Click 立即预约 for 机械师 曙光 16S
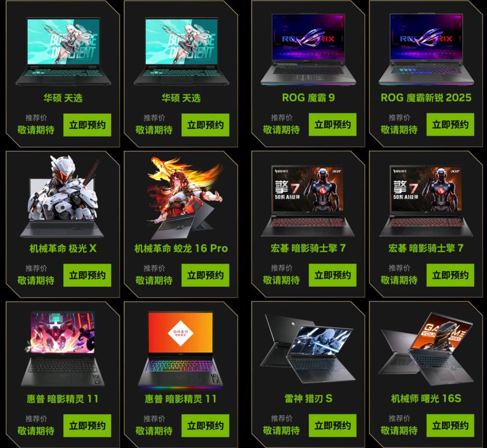The height and width of the screenshot is (448, 487). coord(450,426)
